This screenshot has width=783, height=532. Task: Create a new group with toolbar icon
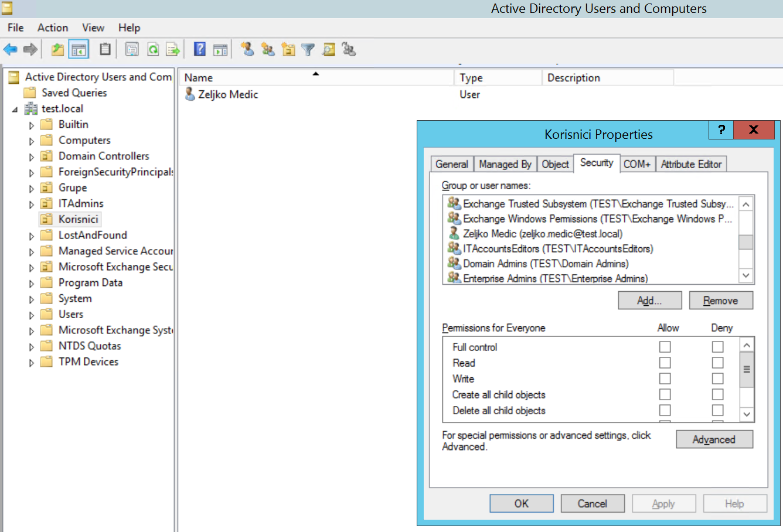point(268,50)
